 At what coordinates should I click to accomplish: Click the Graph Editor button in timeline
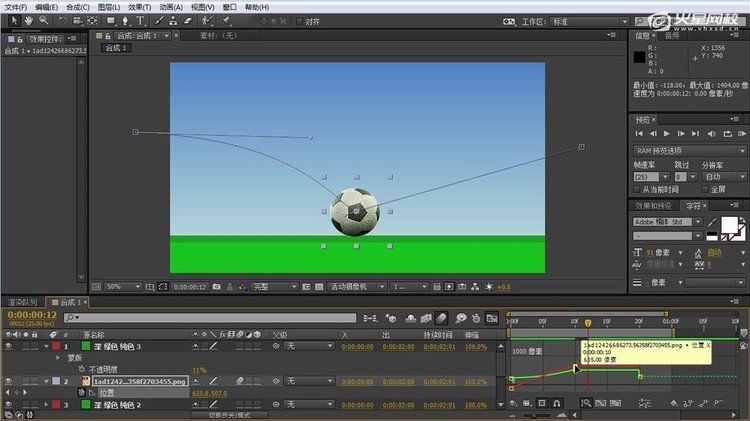[491, 318]
